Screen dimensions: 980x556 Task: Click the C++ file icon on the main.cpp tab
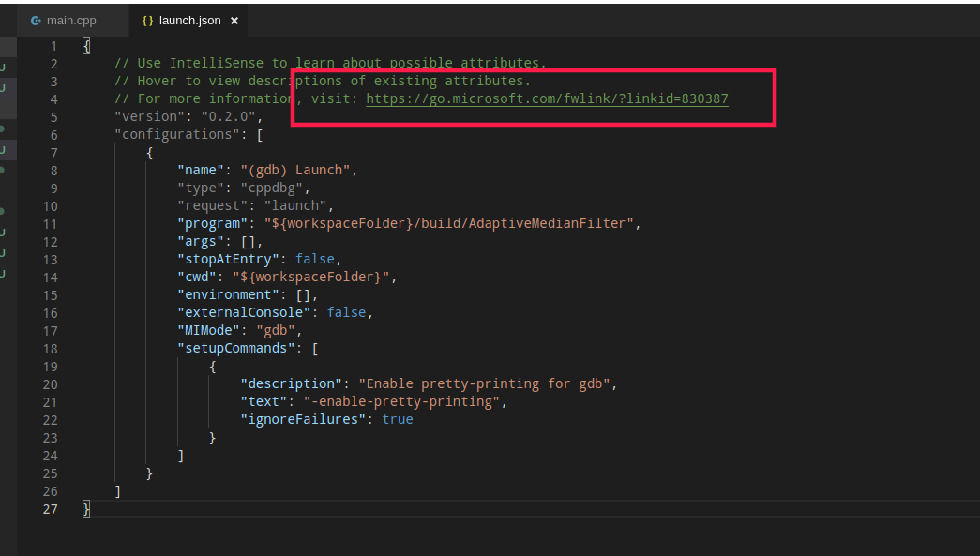tap(34, 19)
